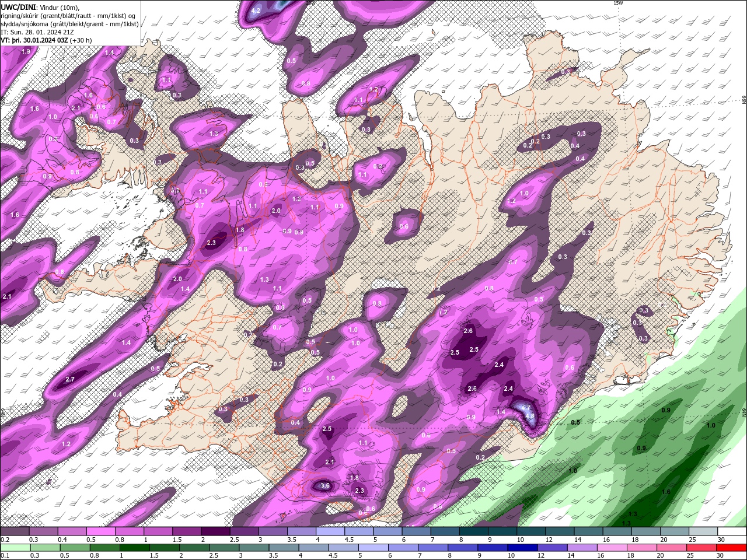
Task: Click the 15W longitude label
Action: (618, 3)
